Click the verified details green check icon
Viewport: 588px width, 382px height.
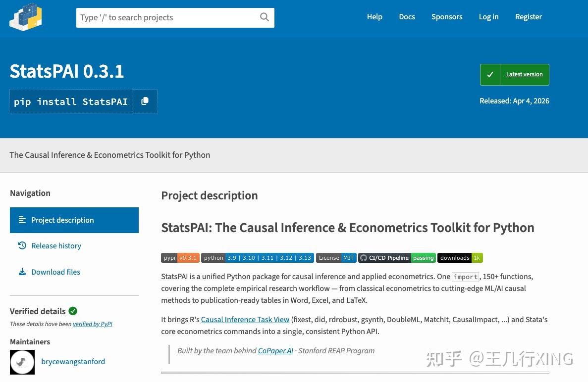(73, 311)
